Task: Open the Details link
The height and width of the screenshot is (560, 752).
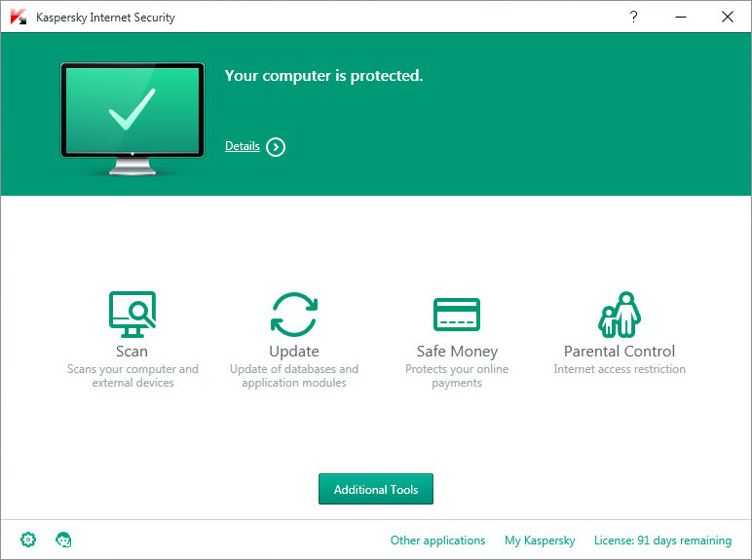Action: (243, 146)
